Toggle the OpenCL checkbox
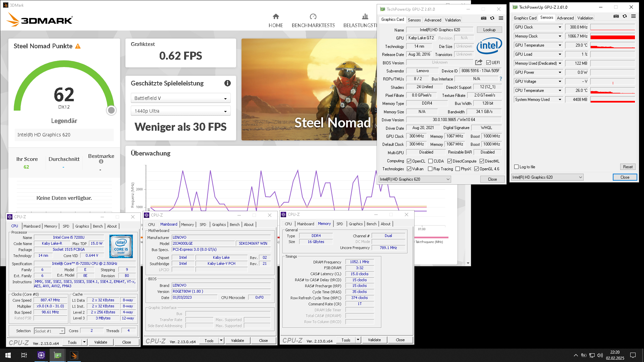644x362 pixels. [x=409, y=161]
